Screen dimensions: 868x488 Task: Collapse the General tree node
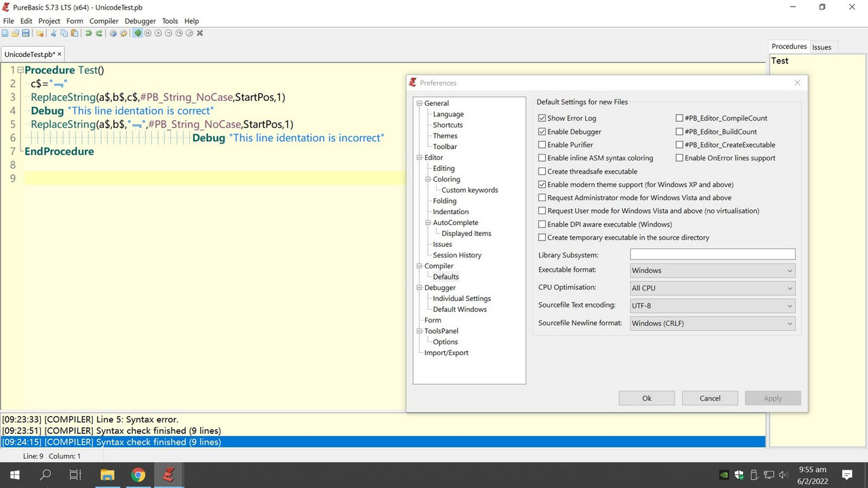point(419,104)
